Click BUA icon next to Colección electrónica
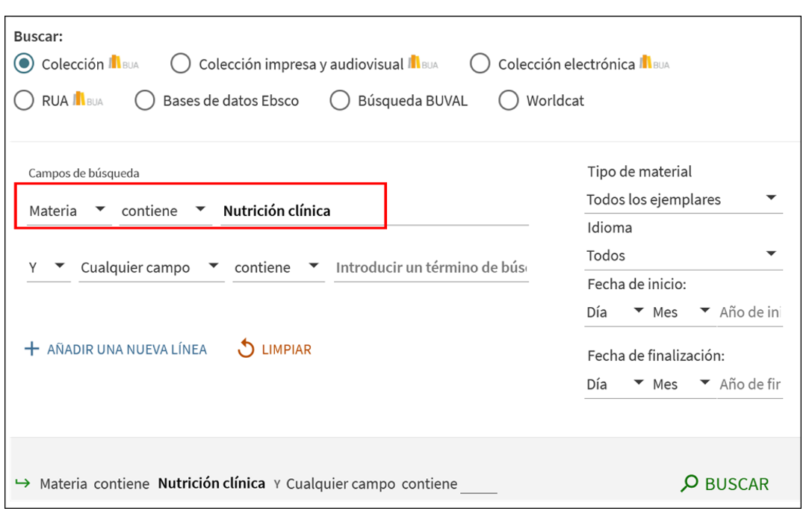 click(x=654, y=64)
